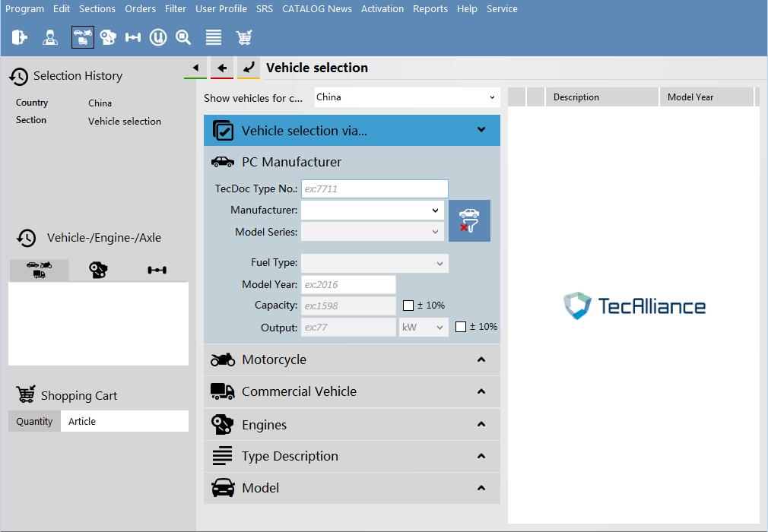Open the article search magnifier icon

point(183,37)
